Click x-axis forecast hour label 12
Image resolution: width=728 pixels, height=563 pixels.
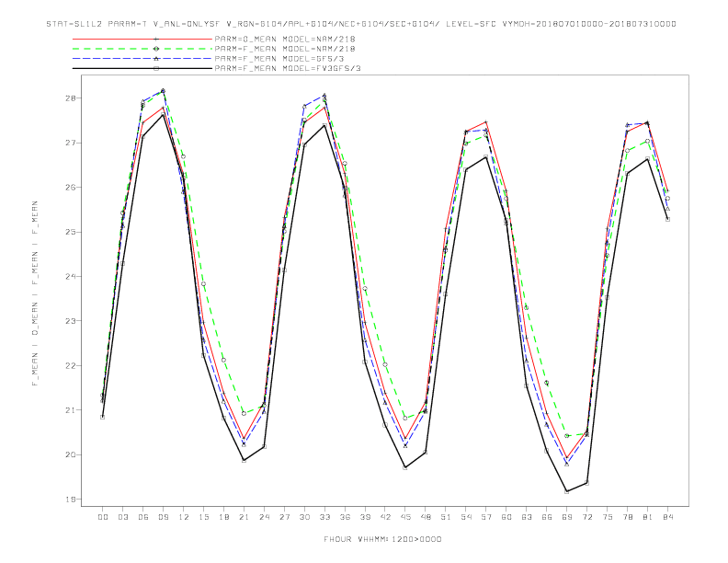(x=184, y=517)
